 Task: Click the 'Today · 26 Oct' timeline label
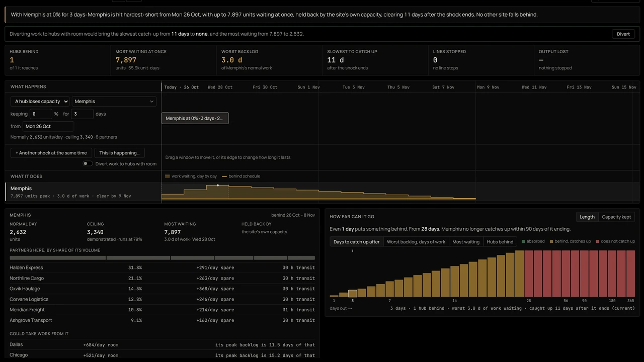pos(182,87)
